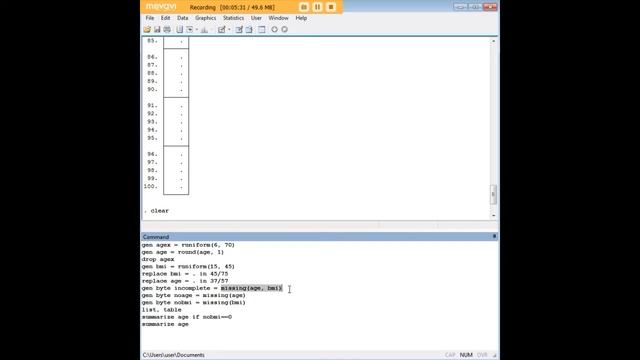Screen dimensions: 640x360
Task: Open the Edit menu
Action: (x=165, y=18)
